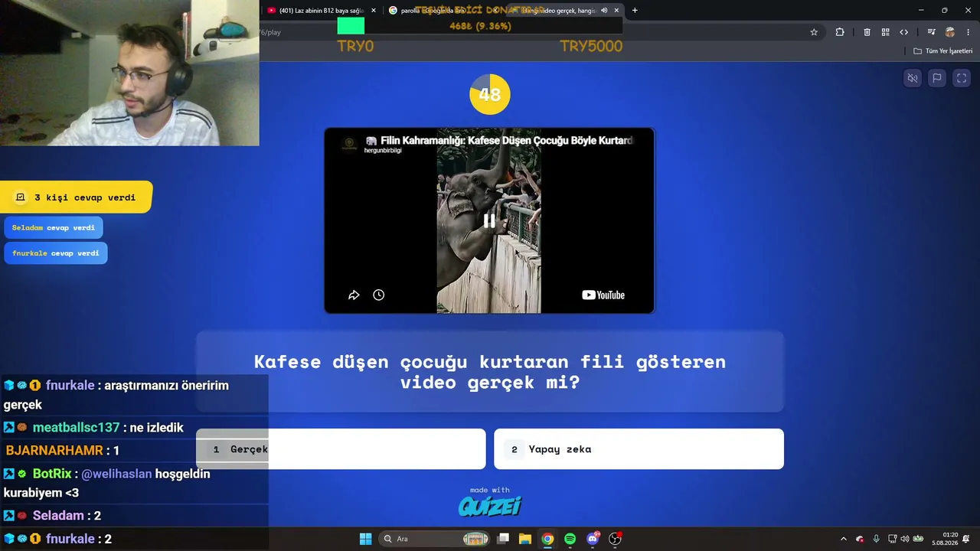Open the hergunbirbilgi channel avatar
Screen dimensions: 980x551
click(x=349, y=144)
